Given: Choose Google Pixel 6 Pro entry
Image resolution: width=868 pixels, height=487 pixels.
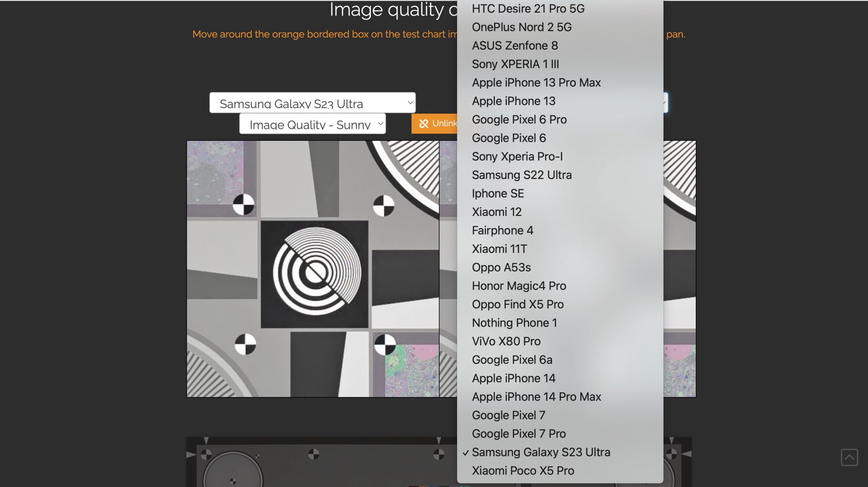Looking at the screenshot, I should [x=519, y=120].
